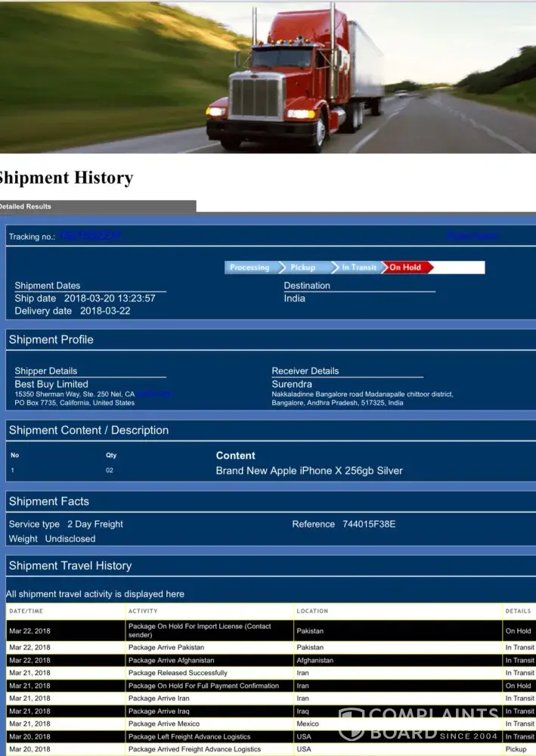Screen dimensions: 536x756
Task: Click the reference code 744015F38E
Action: pyautogui.click(x=369, y=524)
